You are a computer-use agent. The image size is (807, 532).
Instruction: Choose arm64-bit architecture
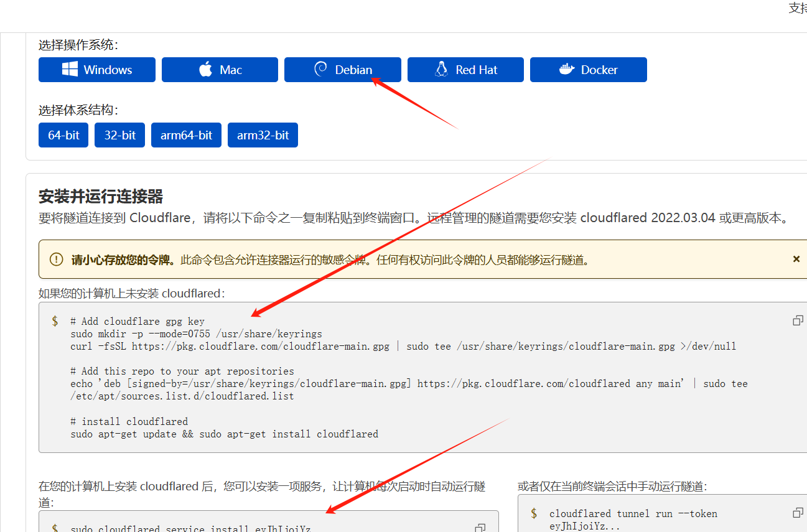(x=186, y=135)
